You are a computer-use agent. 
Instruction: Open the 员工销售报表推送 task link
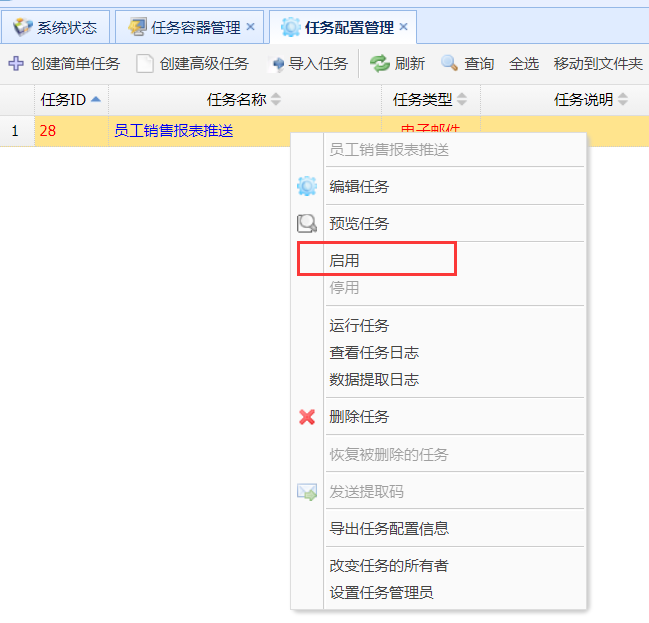[174, 131]
